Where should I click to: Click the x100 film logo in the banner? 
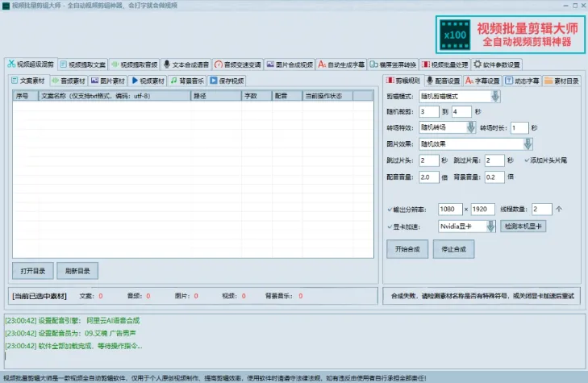(455, 35)
